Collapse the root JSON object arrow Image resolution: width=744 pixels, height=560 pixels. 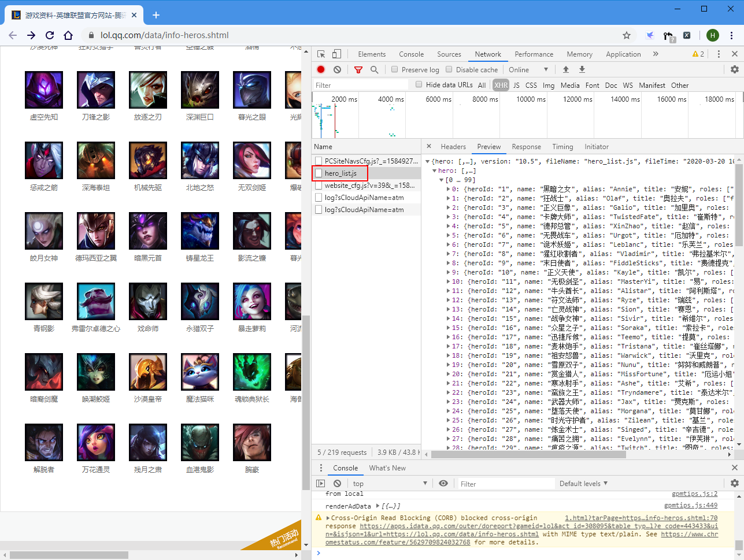click(x=428, y=162)
